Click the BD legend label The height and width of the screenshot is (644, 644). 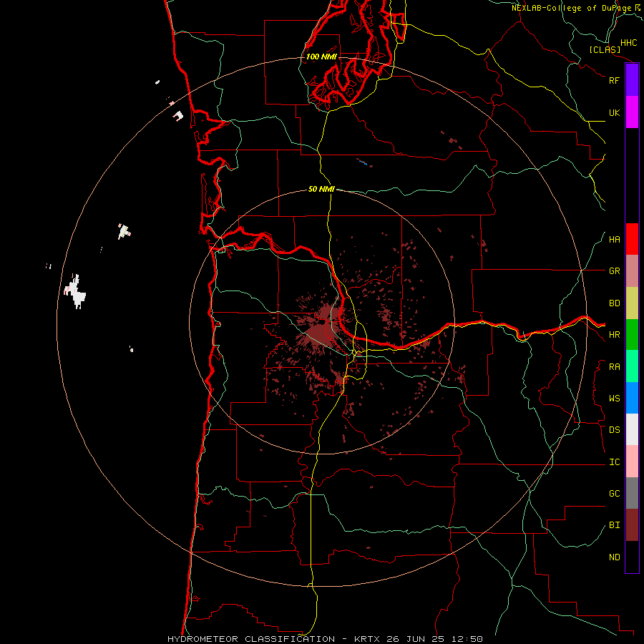pos(614,303)
